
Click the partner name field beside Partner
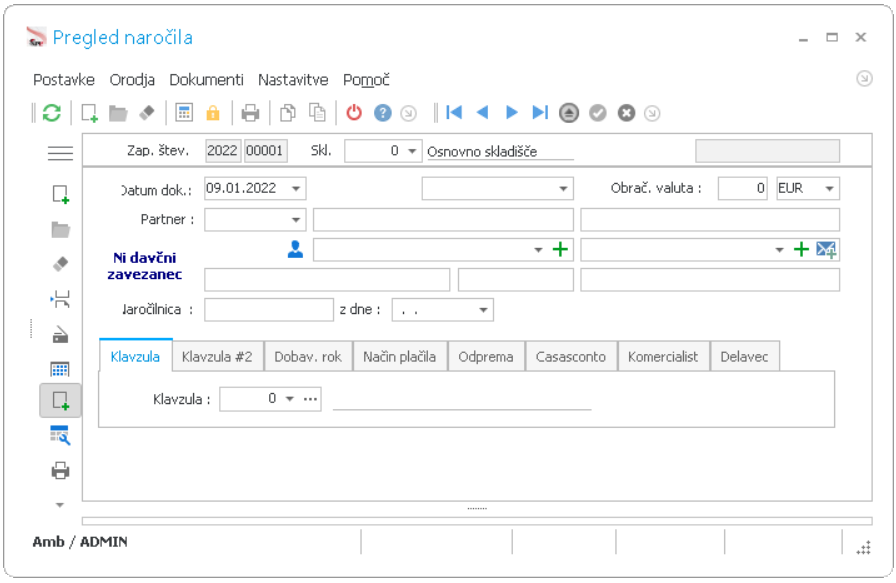[443, 219]
